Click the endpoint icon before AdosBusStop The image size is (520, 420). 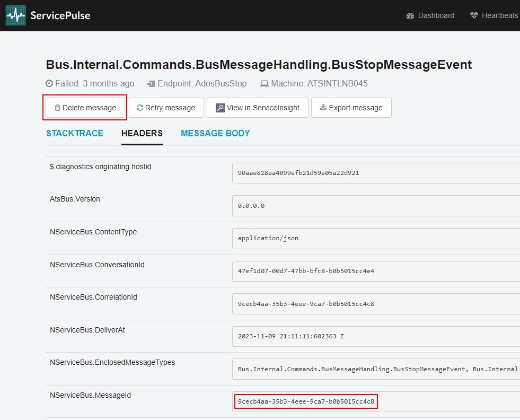151,84
